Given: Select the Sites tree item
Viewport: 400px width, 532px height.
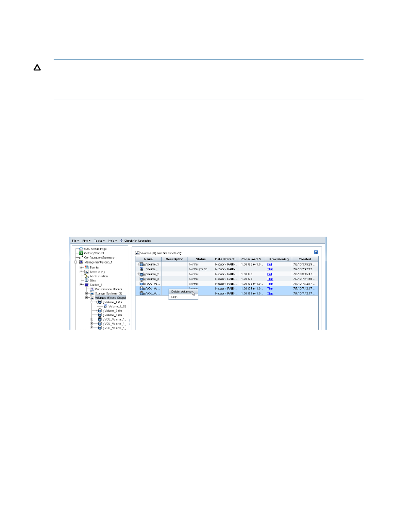Looking at the screenshot, I should (x=93, y=281).
